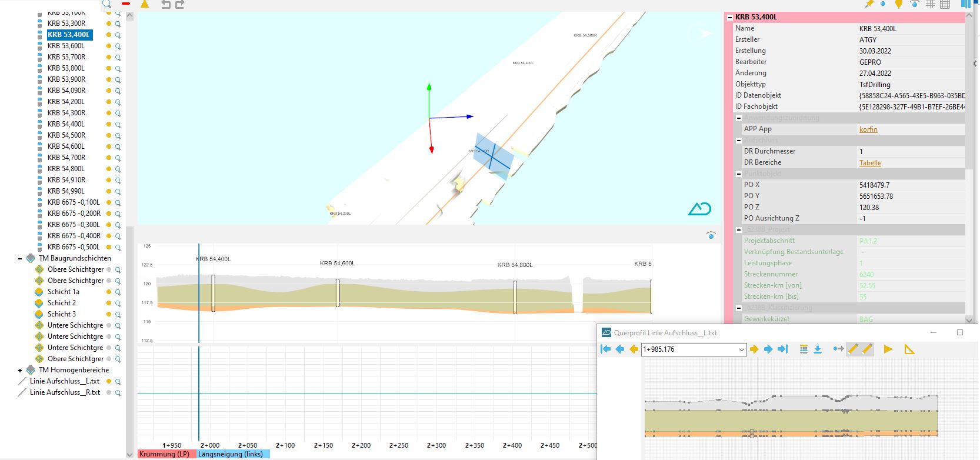
Task: Click the yellow set-square triangle icon in Querprofil
Action: coord(909,349)
